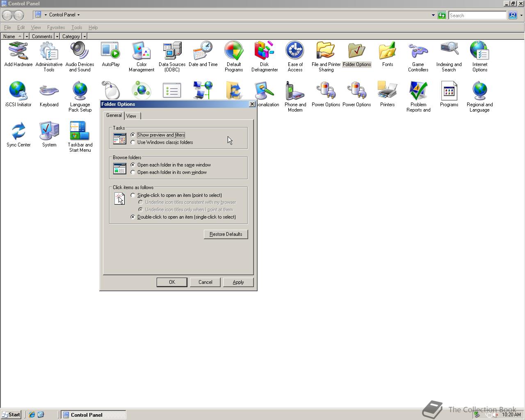Image resolution: width=525 pixels, height=420 pixels.
Task: Open the address bar history dropdown
Action: [433, 15]
